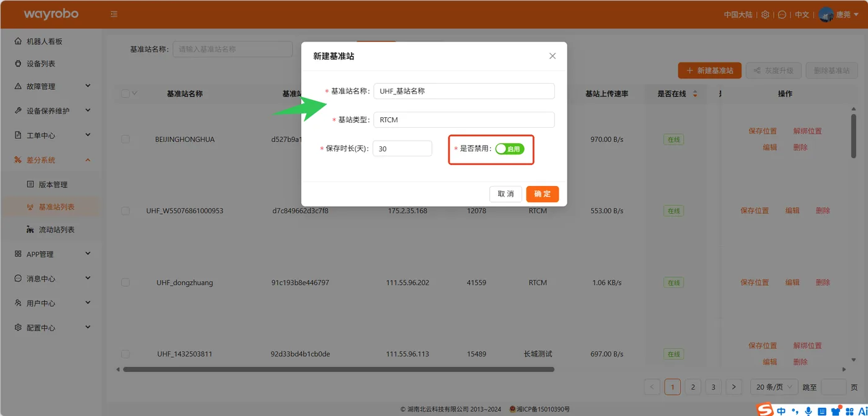The height and width of the screenshot is (416, 868).
Task: Click the cell d7c849662d3c7f8
Action: (x=300, y=211)
